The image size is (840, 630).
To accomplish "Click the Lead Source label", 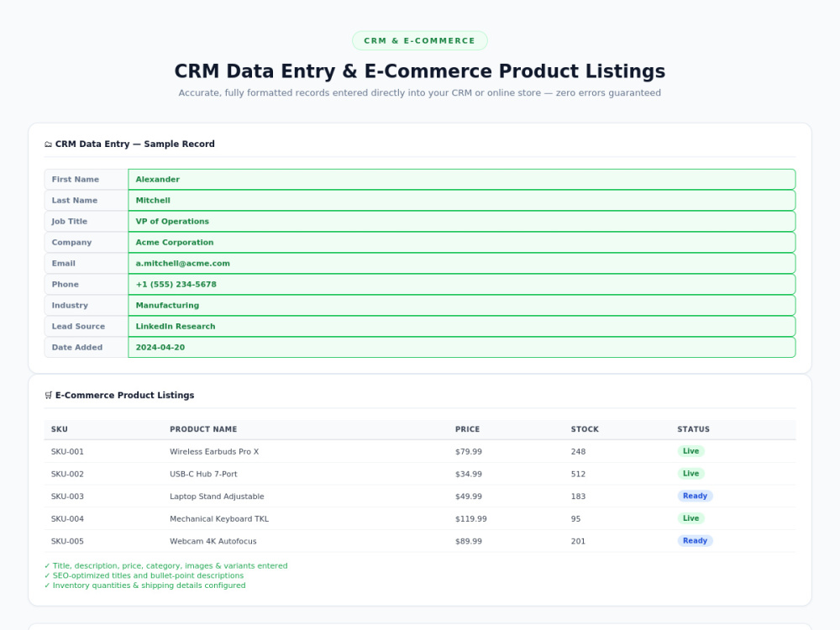I will click(78, 326).
